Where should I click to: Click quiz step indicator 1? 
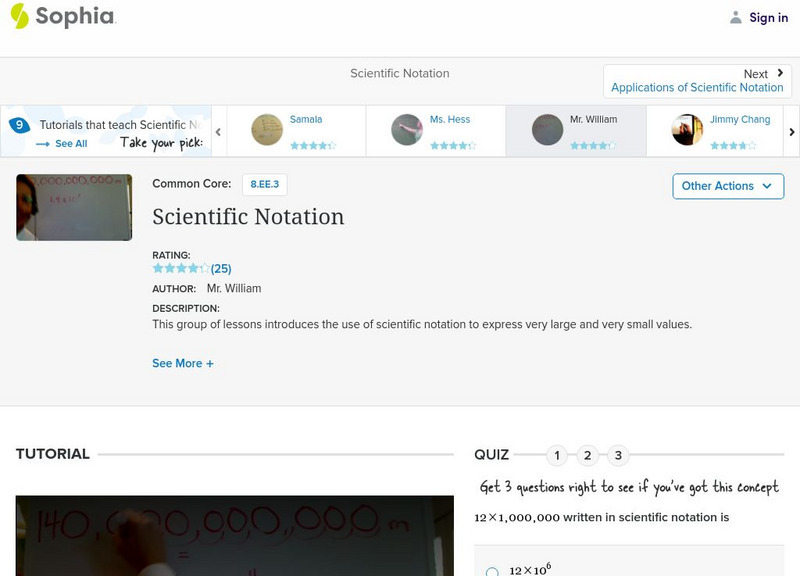(x=557, y=454)
